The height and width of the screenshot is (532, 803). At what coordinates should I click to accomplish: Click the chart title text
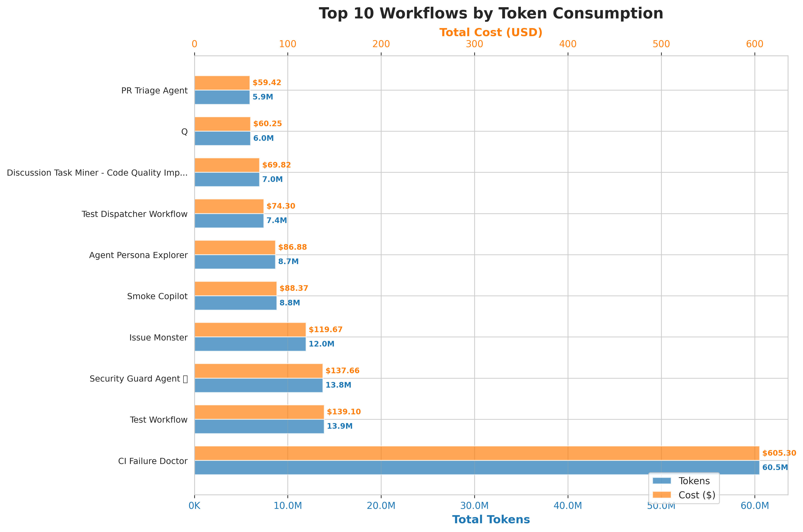[x=491, y=13]
